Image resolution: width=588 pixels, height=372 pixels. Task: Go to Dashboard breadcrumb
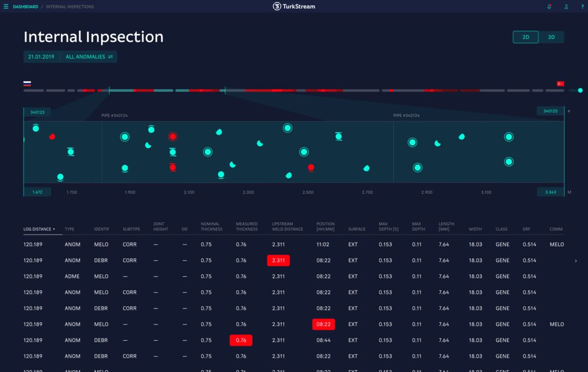(x=25, y=7)
